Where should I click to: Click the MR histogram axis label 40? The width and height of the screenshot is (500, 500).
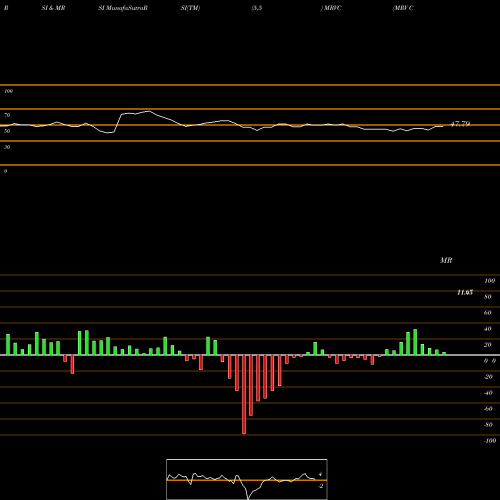coord(487,329)
